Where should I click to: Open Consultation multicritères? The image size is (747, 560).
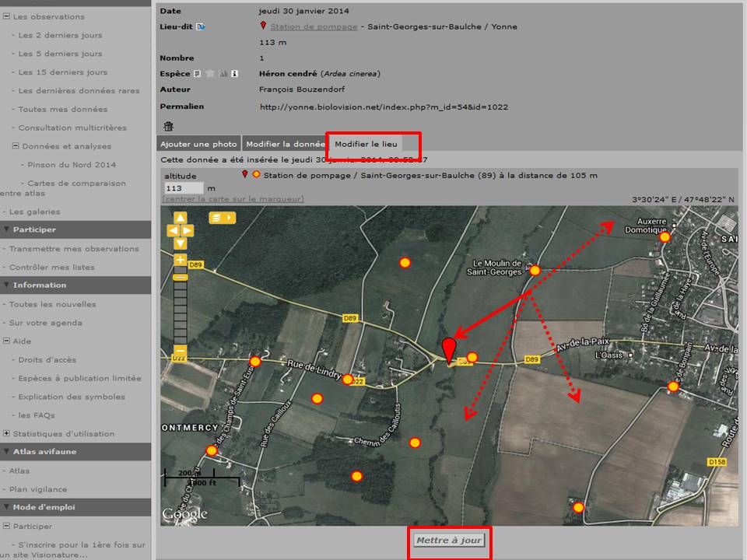pos(72,128)
